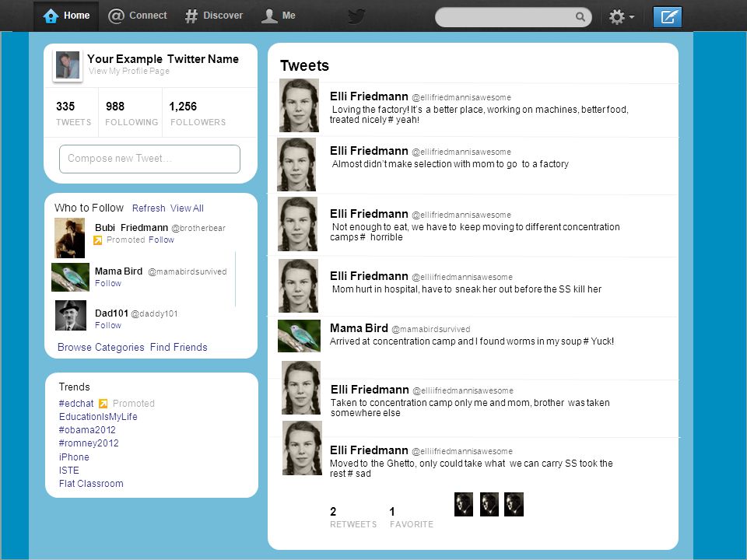Image resolution: width=747 pixels, height=560 pixels.
Task: Go to the Home tab
Action: point(66,16)
